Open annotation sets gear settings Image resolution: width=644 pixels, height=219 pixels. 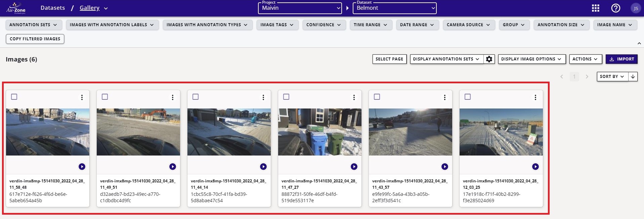(489, 59)
